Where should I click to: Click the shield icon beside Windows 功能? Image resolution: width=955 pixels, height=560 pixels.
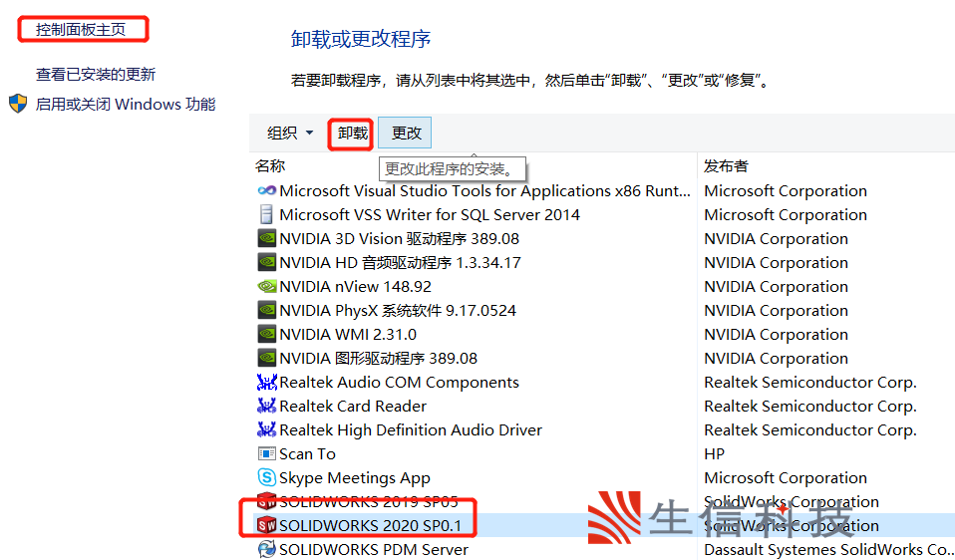pos(18,104)
